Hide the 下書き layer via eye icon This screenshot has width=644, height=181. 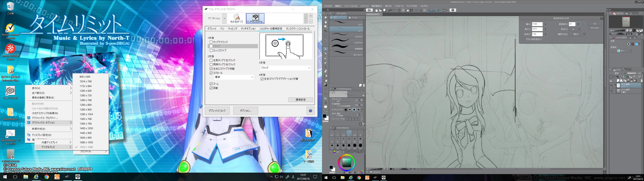tap(611, 91)
